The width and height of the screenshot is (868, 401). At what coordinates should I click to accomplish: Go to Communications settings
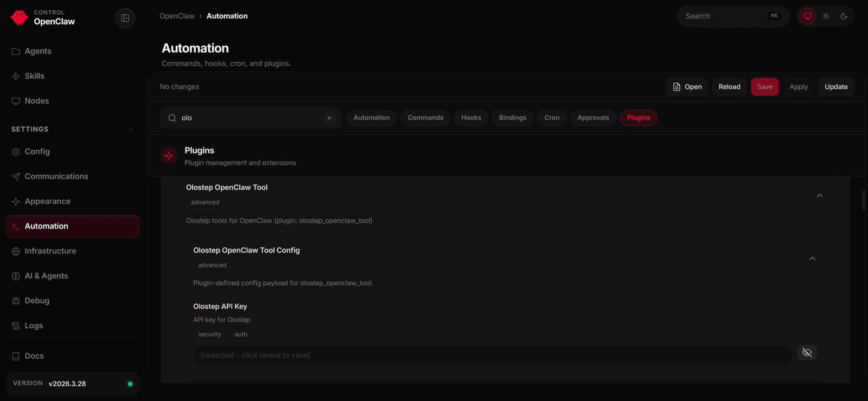pyautogui.click(x=73, y=176)
